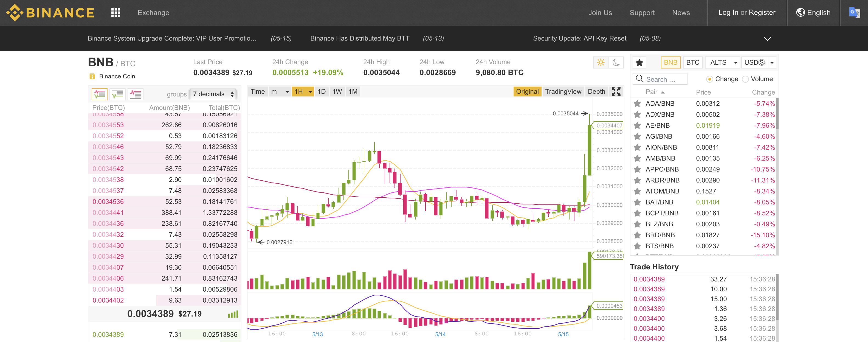Switch chart to TradingView tab
Viewport: 868px width, 342px height.
[x=563, y=92]
